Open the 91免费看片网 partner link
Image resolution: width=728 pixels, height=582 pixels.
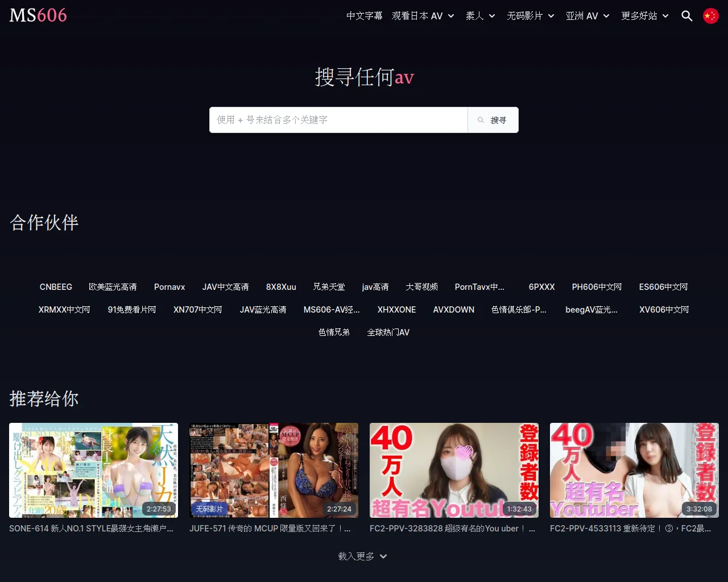[x=132, y=310]
